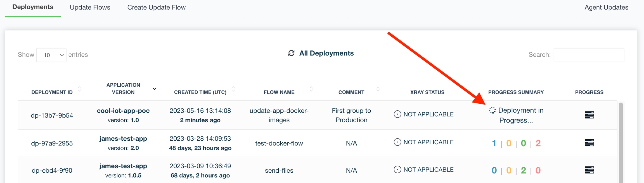
Task: Open progress details icon for dp-97a9-2955
Action: (589, 143)
